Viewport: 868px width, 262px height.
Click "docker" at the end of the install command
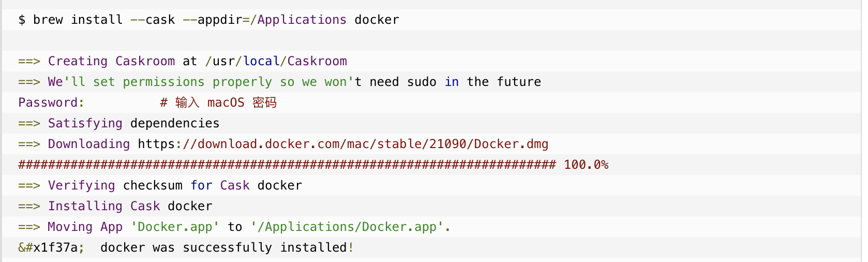[x=377, y=20]
